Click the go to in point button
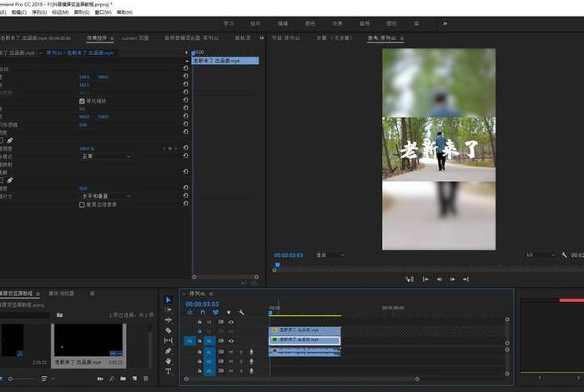The image size is (584, 392). click(x=425, y=279)
